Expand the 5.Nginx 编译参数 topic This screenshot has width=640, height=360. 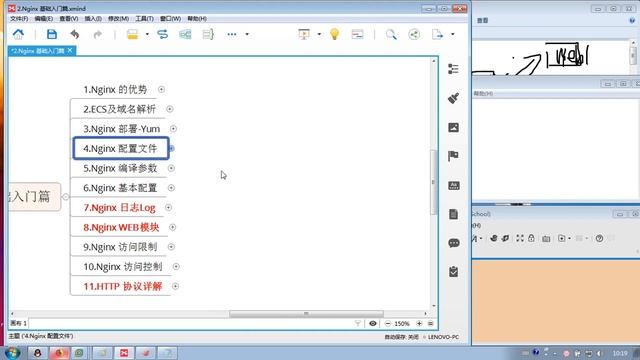click(171, 168)
